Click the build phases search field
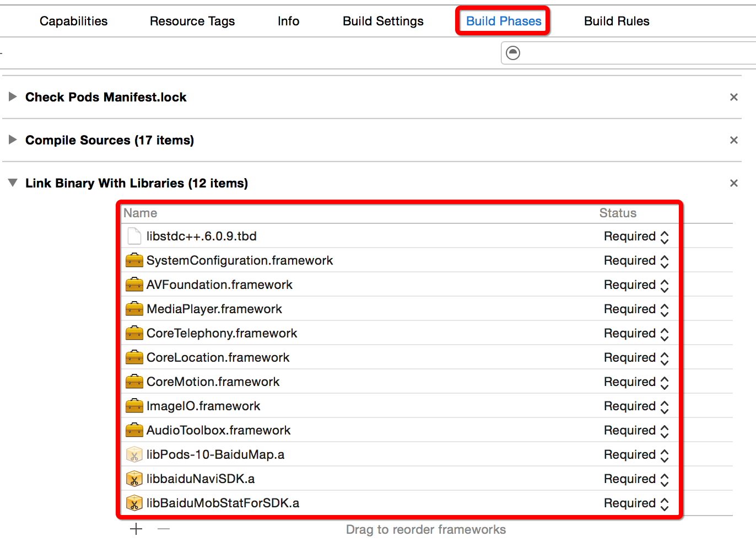 (634, 53)
